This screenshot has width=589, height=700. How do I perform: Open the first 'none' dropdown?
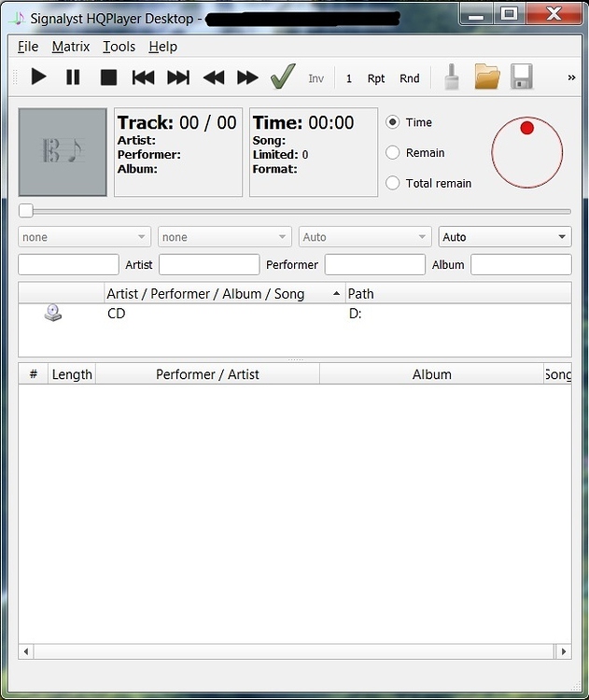coord(84,237)
